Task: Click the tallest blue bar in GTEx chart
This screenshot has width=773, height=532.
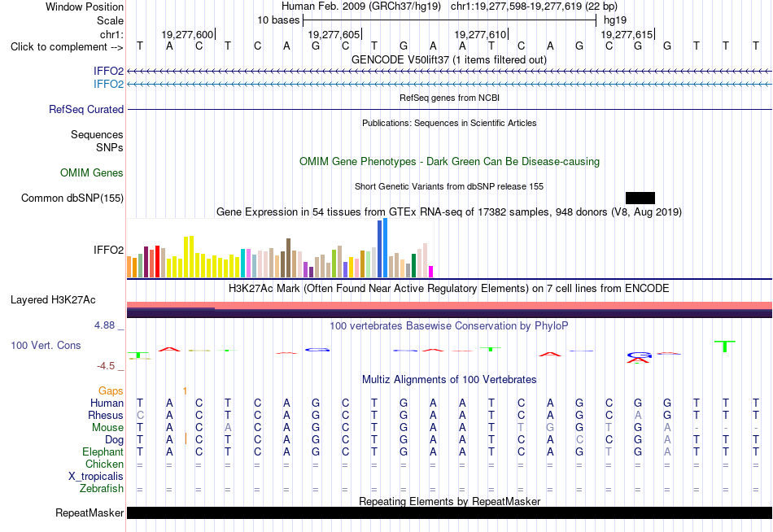Action: click(x=386, y=248)
